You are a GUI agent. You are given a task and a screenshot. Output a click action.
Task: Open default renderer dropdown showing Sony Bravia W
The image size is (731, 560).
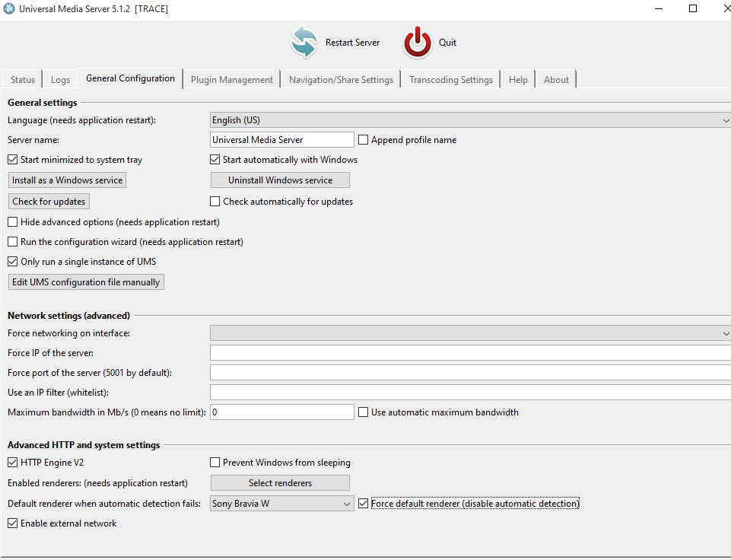point(281,504)
